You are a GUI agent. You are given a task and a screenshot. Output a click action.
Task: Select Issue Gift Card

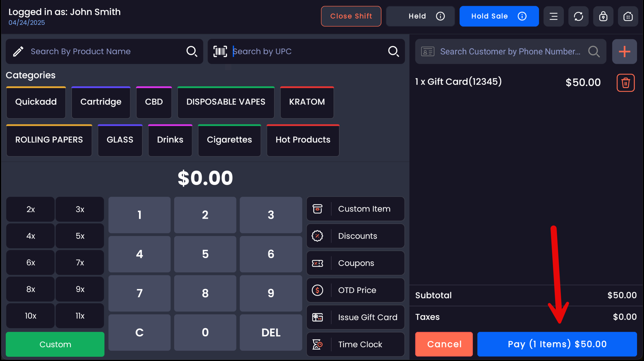(x=355, y=317)
